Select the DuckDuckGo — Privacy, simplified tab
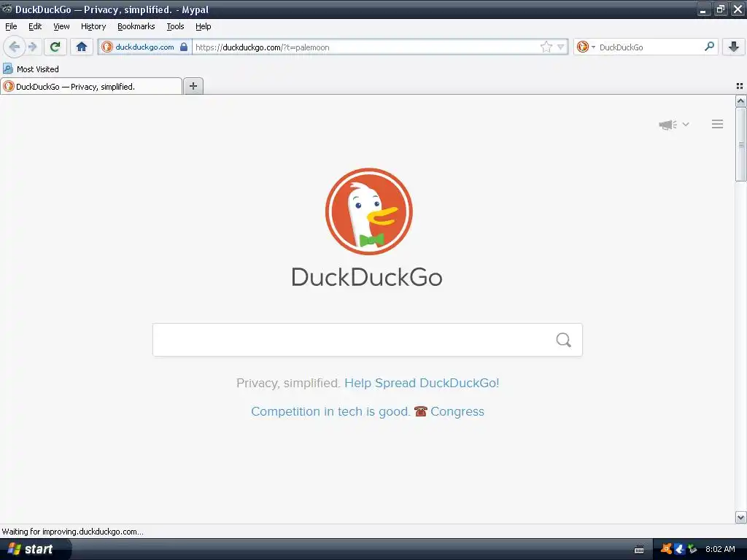 (91, 86)
